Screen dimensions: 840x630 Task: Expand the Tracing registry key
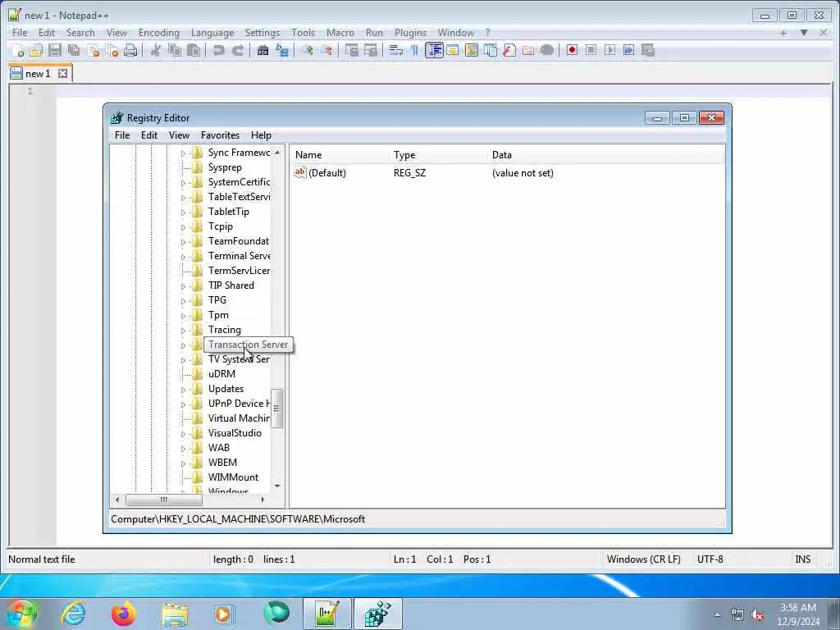[183, 331]
